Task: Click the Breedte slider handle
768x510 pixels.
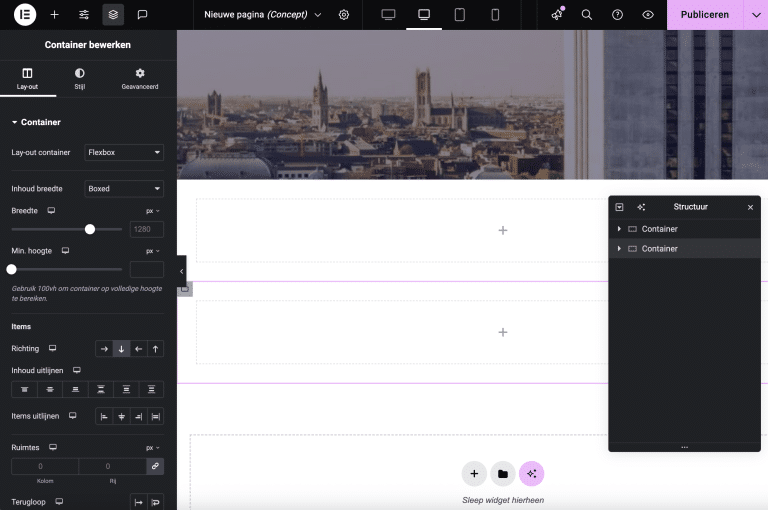Action: (x=90, y=229)
